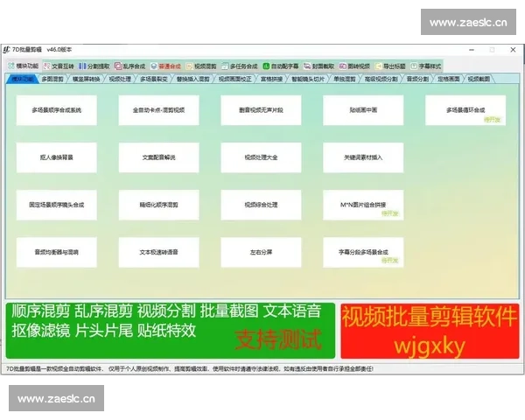Launch 全自动卡点-混剪视频 module

(x=158, y=110)
